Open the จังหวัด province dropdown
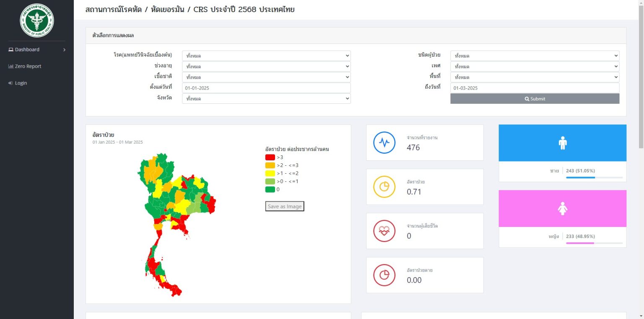Viewport: 644px width, 319px height. click(266, 98)
